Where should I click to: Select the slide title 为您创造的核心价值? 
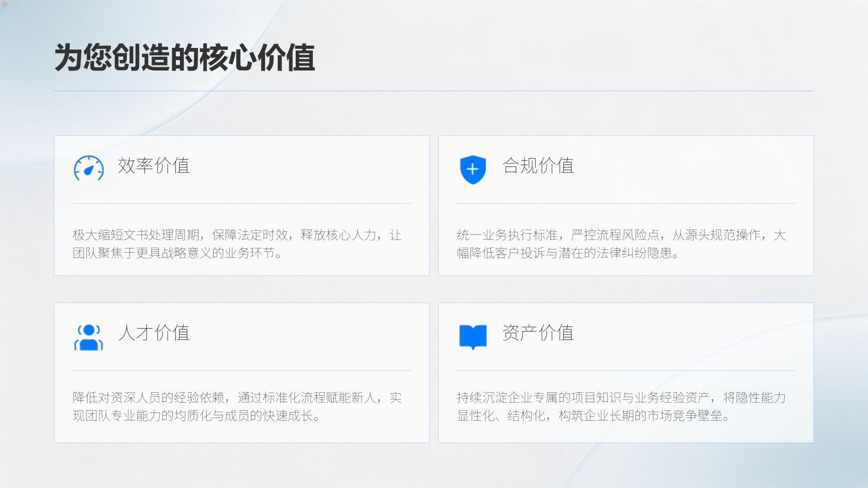(184, 58)
